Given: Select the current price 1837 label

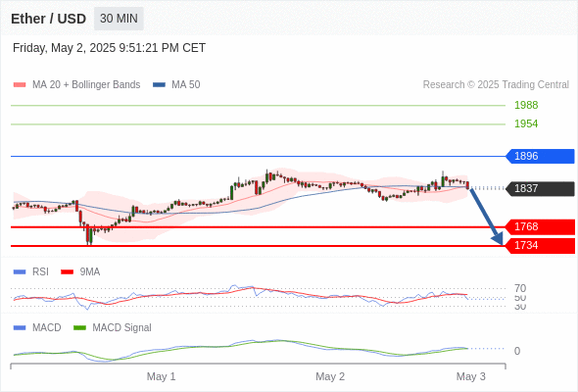Looking at the screenshot, I should 540,188.
